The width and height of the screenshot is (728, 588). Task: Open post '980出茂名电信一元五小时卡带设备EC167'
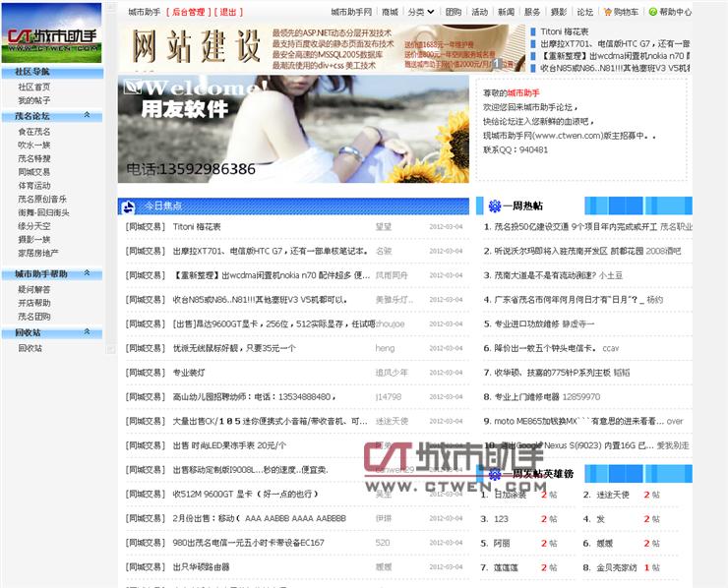(248, 543)
